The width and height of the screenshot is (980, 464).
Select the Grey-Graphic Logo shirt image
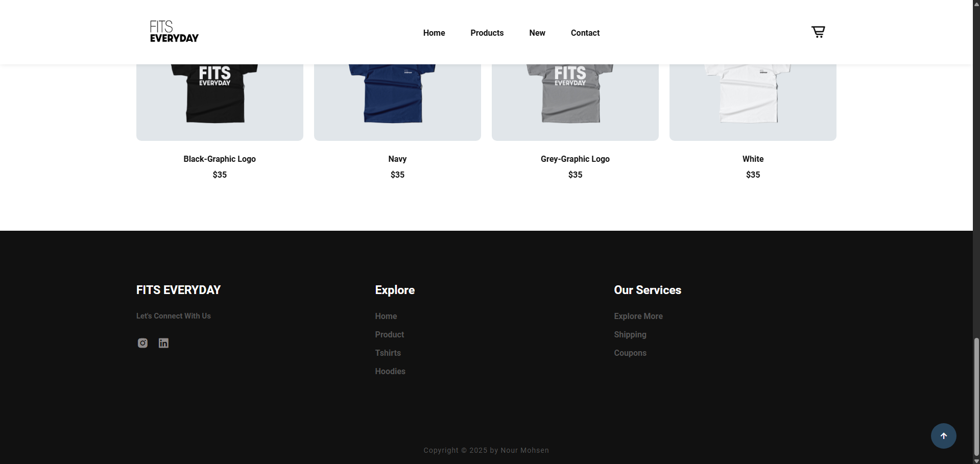pyautogui.click(x=575, y=102)
